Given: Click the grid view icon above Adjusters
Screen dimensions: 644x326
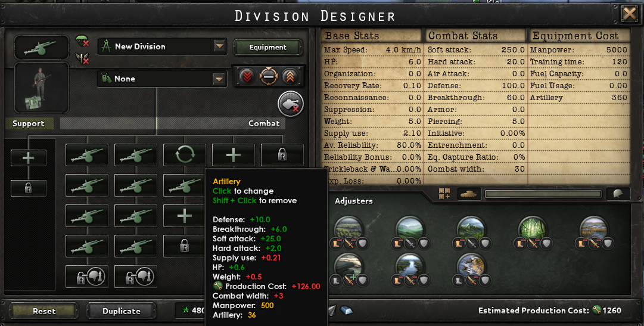Looking at the screenshot, I should pyautogui.click(x=444, y=194).
